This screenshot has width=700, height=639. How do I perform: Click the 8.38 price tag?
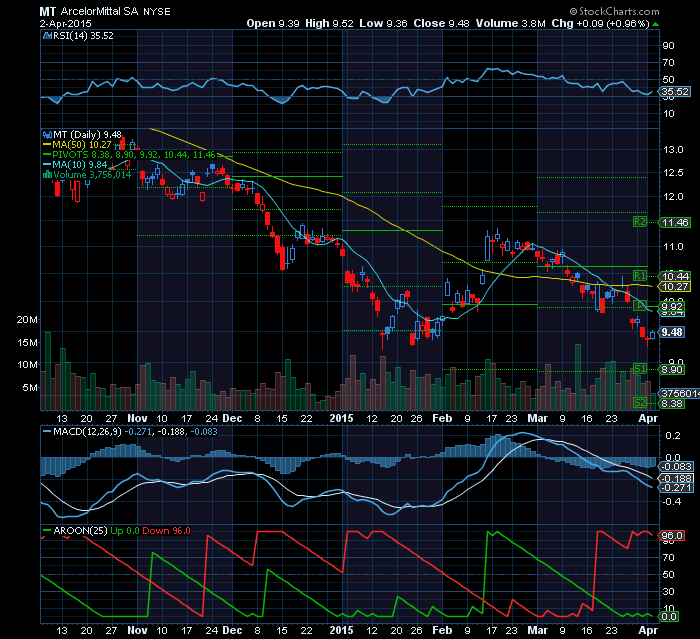click(x=672, y=404)
